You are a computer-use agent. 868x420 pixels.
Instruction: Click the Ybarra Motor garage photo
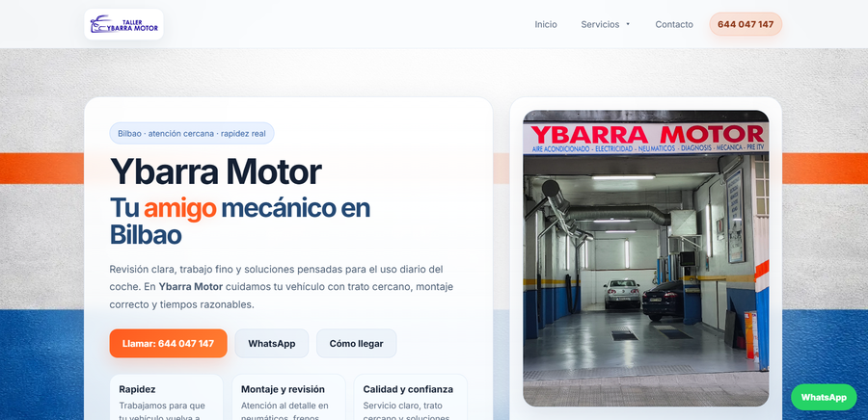click(645, 258)
